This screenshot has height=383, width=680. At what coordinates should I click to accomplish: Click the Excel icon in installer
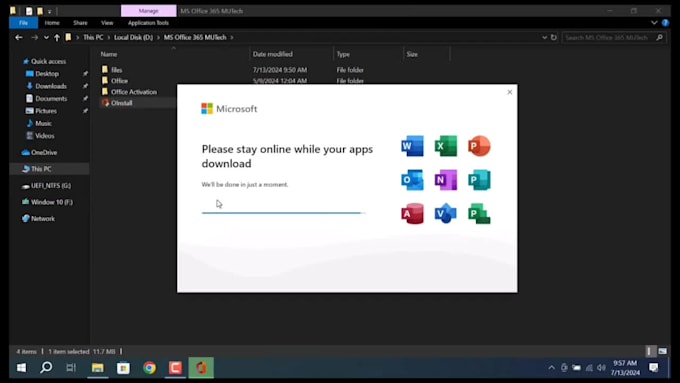click(x=446, y=146)
